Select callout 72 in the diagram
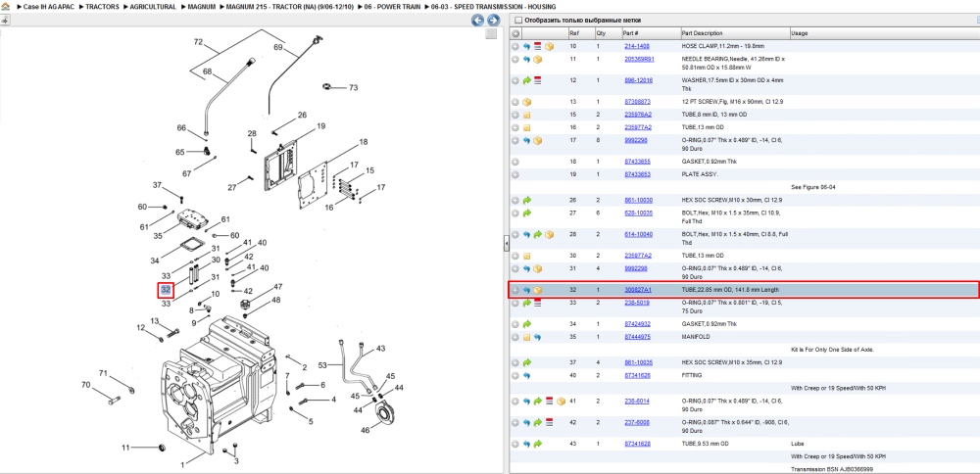Image resolution: width=980 pixels, height=474 pixels. 199,42
